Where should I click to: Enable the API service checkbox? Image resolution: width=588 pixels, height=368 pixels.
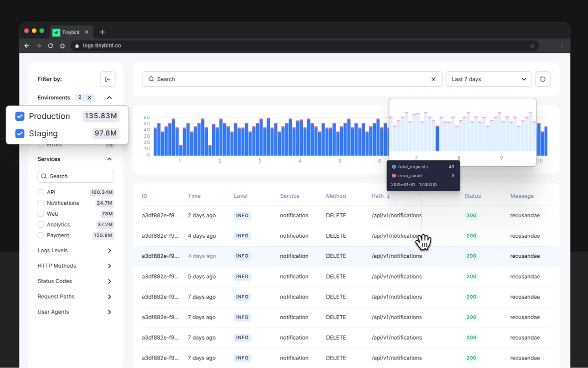click(41, 192)
